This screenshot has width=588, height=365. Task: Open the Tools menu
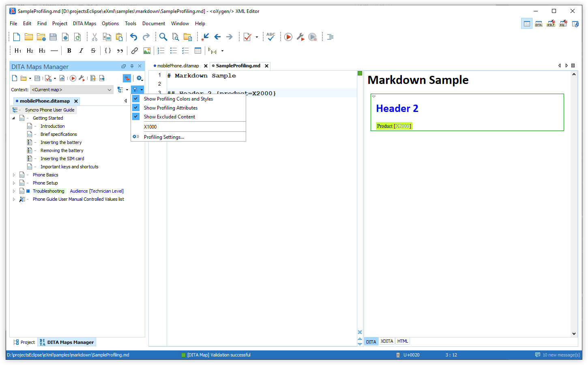coord(131,24)
